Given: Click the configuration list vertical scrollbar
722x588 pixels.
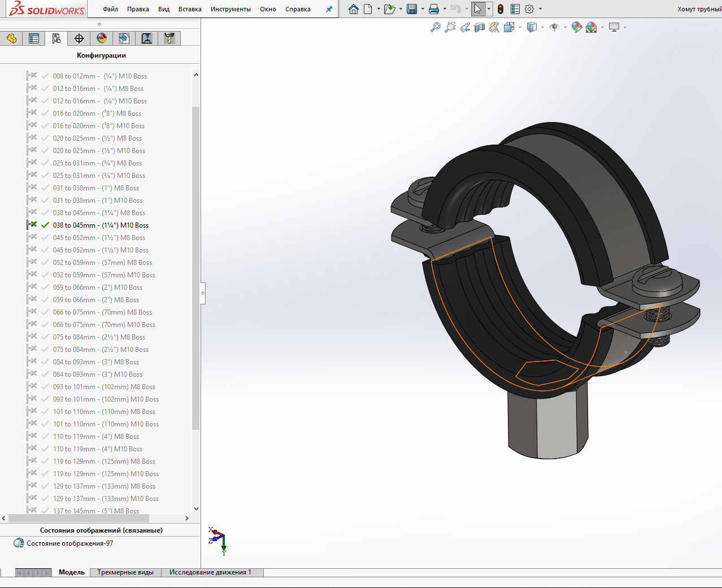Looking at the screenshot, I should 196,268.
